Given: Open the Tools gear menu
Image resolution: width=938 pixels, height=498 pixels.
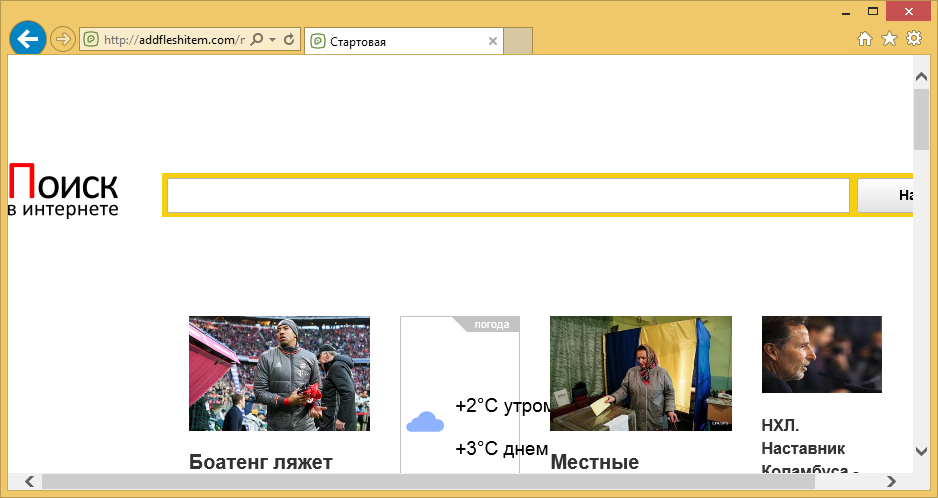Looking at the screenshot, I should click(913, 39).
